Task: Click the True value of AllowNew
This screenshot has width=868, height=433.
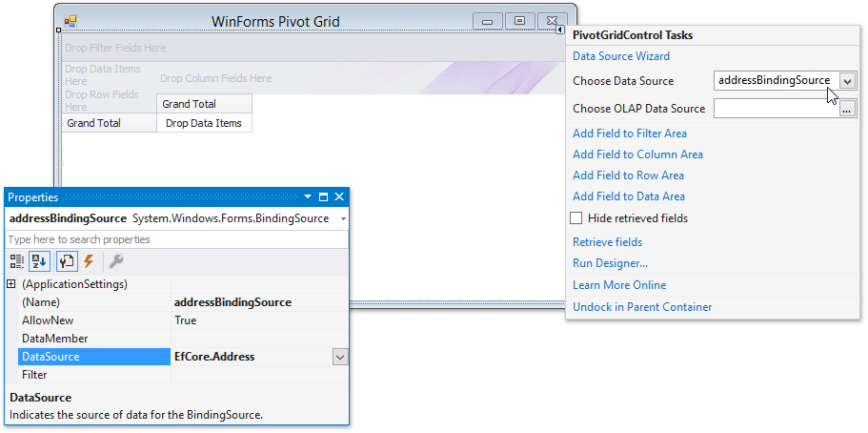Action: point(259,320)
